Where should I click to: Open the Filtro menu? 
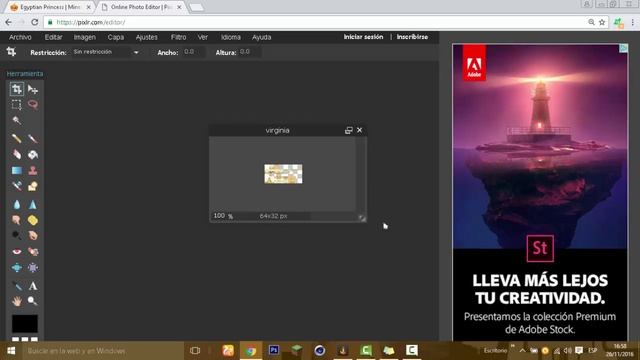(178, 37)
